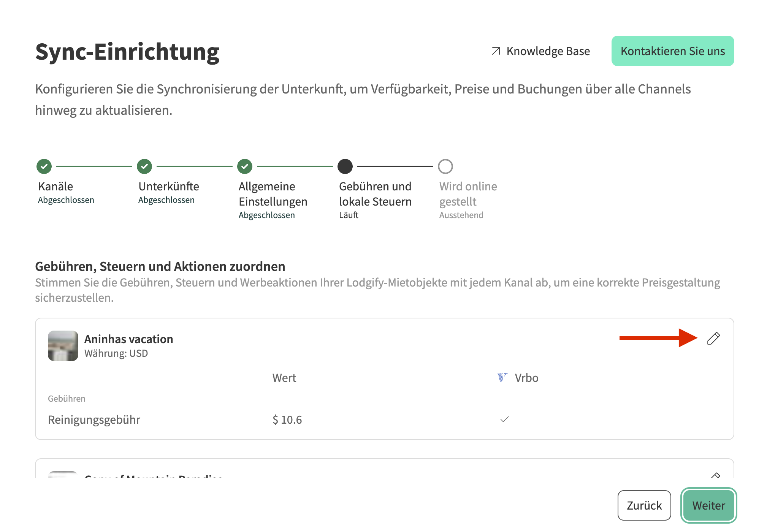
Task: Continue with the Weiter button
Action: (x=708, y=505)
